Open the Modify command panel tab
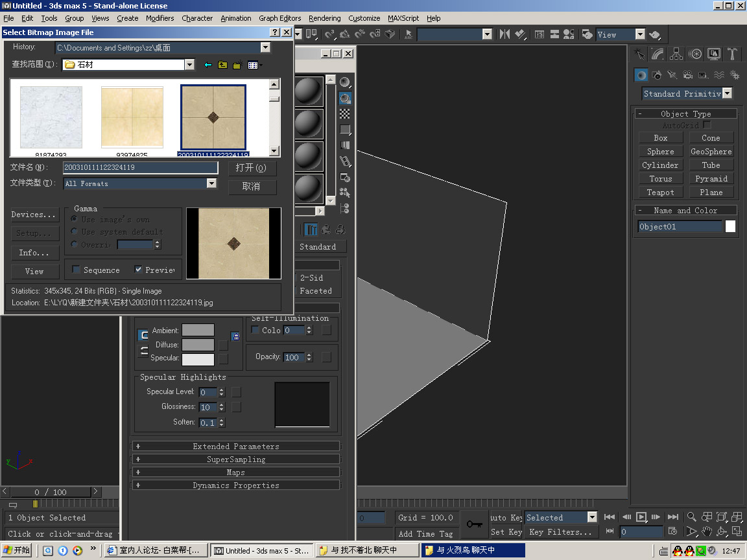 tap(658, 54)
